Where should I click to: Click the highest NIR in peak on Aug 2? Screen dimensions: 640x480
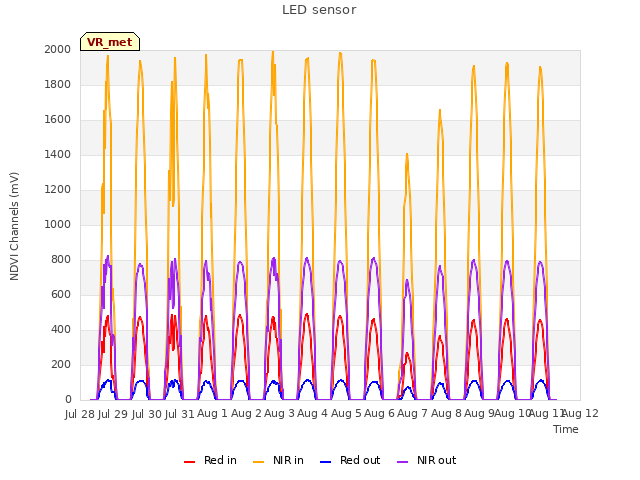click(273, 51)
